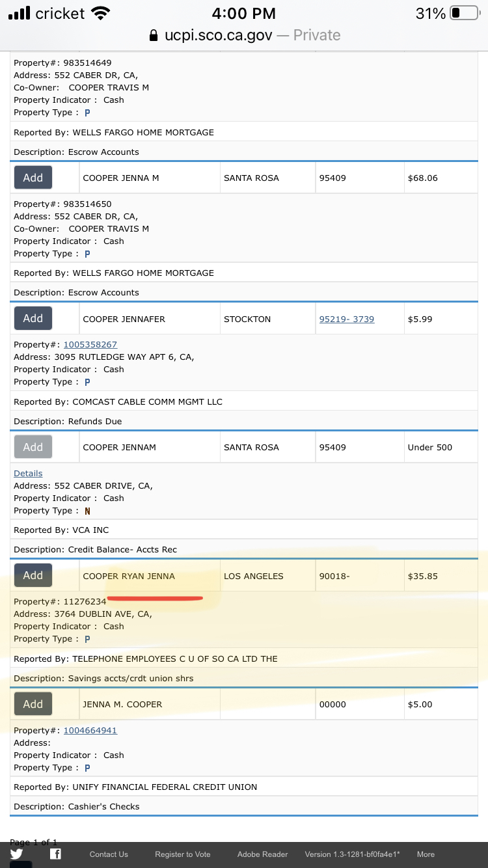
Task: Open property number 1005358267 link
Action: pyautogui.click(x=90, y=344)
